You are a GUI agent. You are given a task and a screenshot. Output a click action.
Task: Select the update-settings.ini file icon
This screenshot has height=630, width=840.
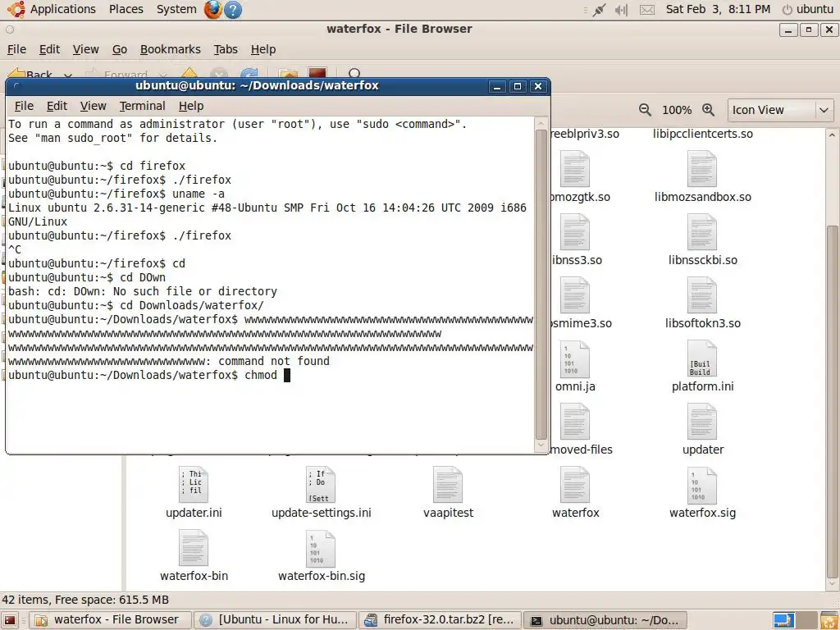tap(320, 484)
